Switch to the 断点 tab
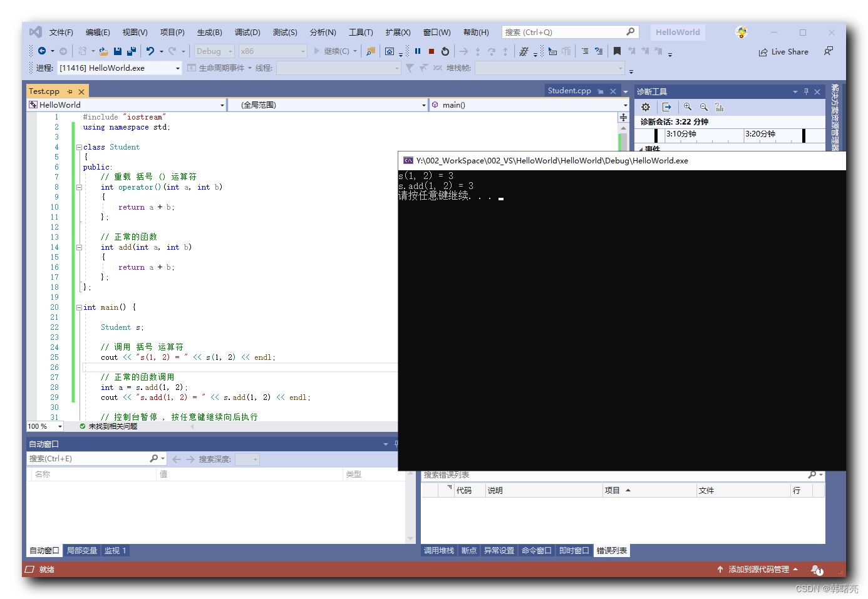 point(469,551)
